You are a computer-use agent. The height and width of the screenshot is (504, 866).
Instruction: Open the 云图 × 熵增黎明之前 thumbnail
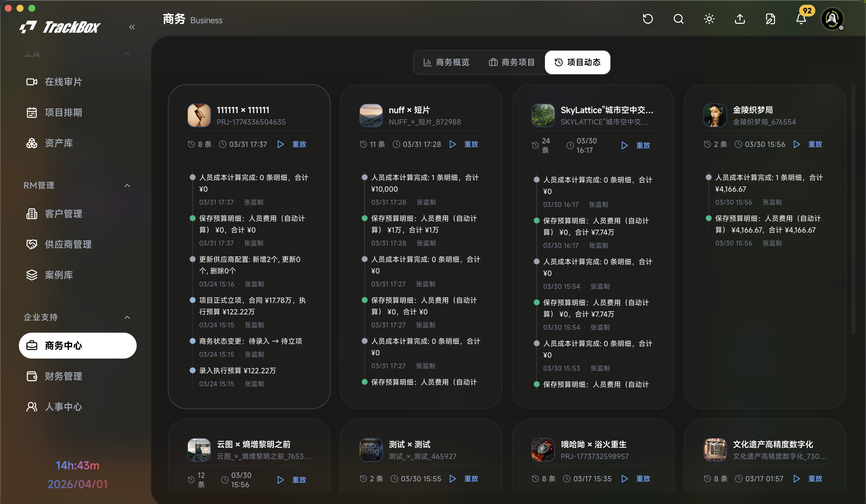pos(199,450)
